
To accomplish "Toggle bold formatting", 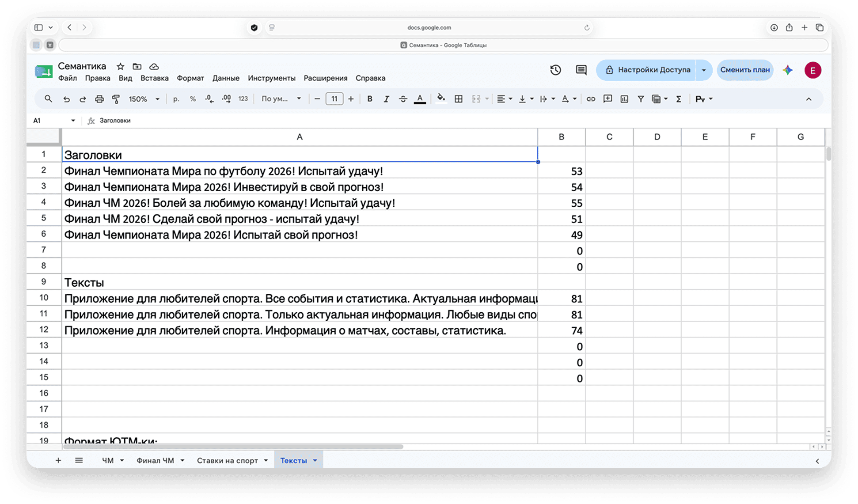I will (370, 99).
